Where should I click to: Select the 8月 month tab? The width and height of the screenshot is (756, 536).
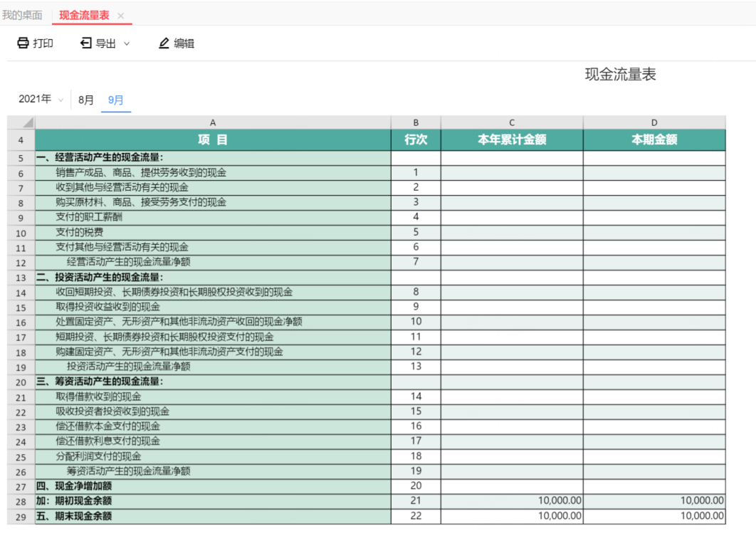tap(86, 100)
